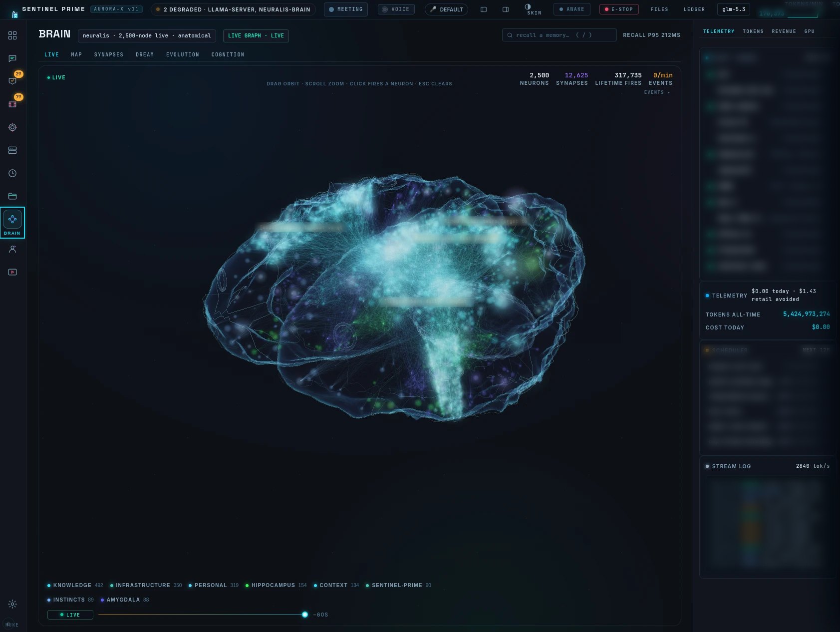Open the person profile sidebar icon
Viewport: 840px width, 632px height.
click(x=12, y=249)
